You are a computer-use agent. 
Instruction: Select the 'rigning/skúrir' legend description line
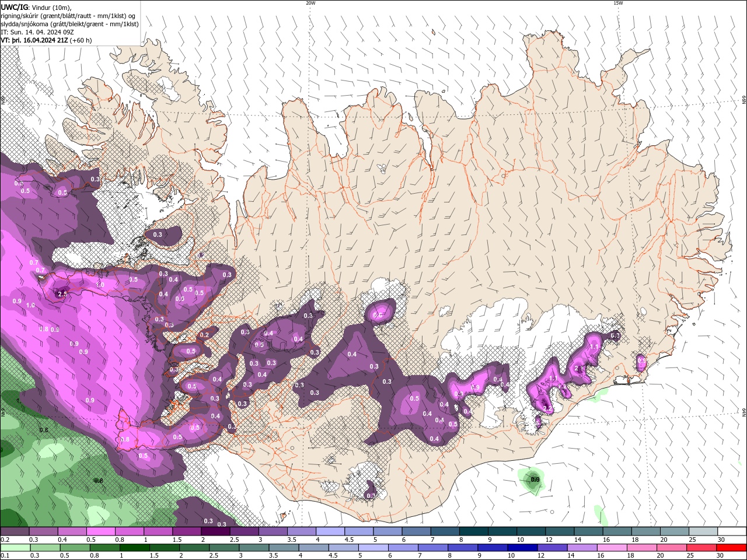coord(68,16)
